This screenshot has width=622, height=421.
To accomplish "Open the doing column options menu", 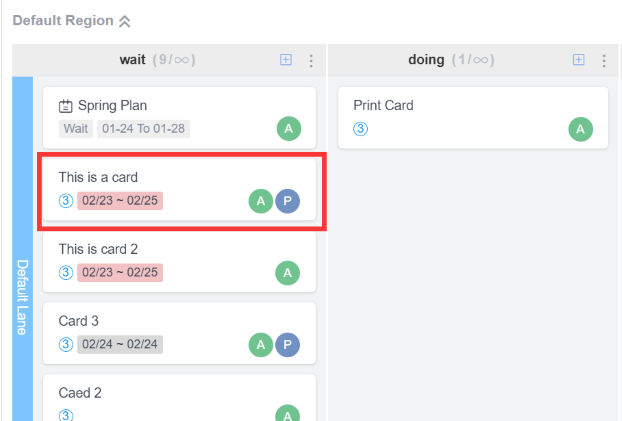I will pyautogui.click(x=604, y=60).
